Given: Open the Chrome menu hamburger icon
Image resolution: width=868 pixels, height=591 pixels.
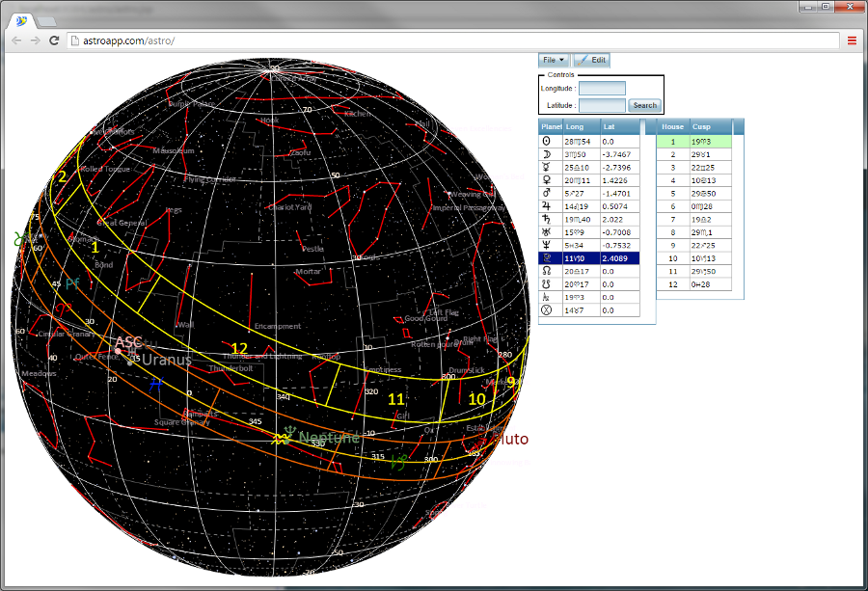Looking at the screenshot, I should point(853,40).
